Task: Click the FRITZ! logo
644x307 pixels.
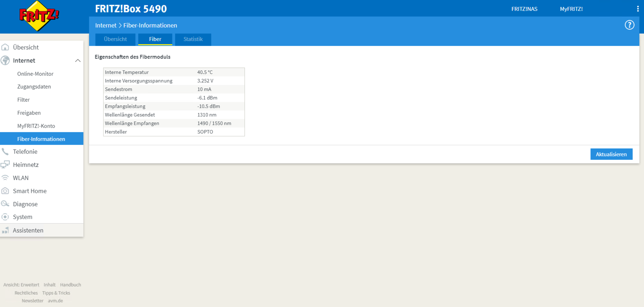Action: coord(39,16)
